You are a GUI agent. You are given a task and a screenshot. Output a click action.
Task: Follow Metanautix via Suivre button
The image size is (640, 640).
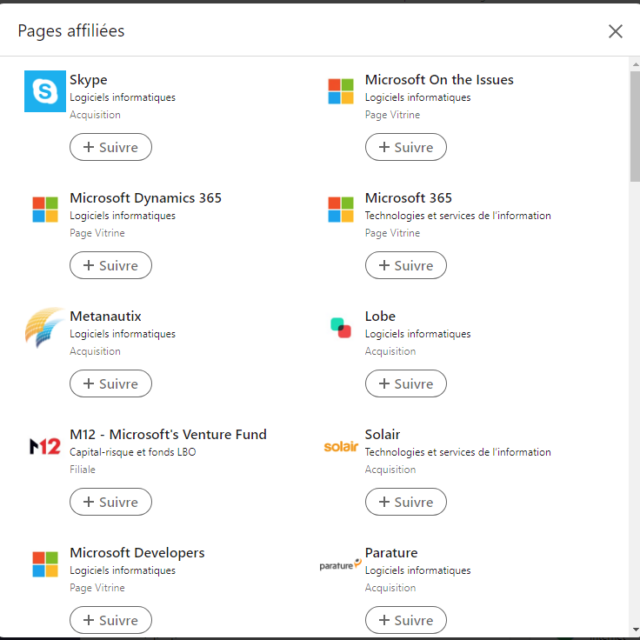coord(111,384)
